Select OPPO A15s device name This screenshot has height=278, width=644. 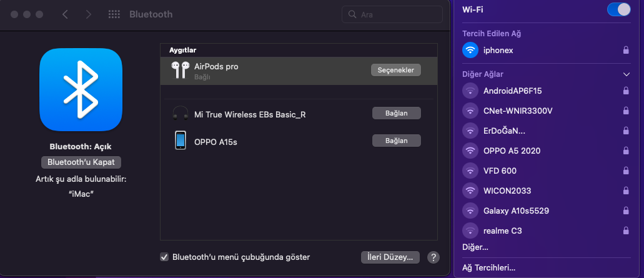tap(215, 142)
